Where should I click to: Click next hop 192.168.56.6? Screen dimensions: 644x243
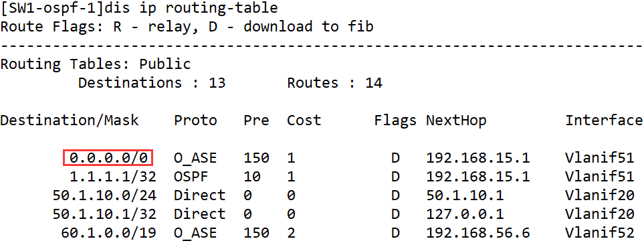click(x=478, y=233)
